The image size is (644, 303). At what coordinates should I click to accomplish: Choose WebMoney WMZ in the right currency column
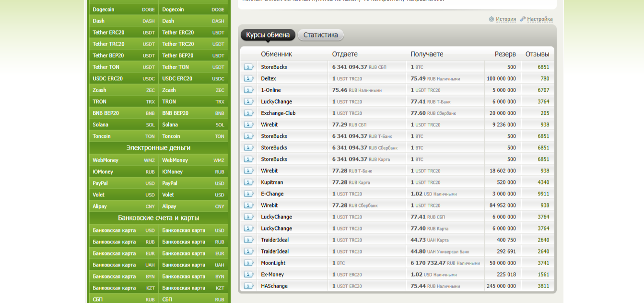click(x=193, y=160)
